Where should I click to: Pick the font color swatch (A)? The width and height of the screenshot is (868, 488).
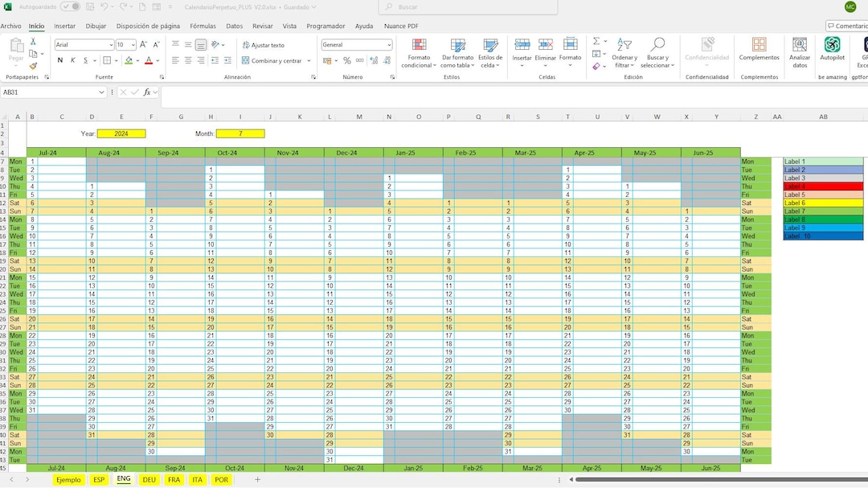(149, 60)
